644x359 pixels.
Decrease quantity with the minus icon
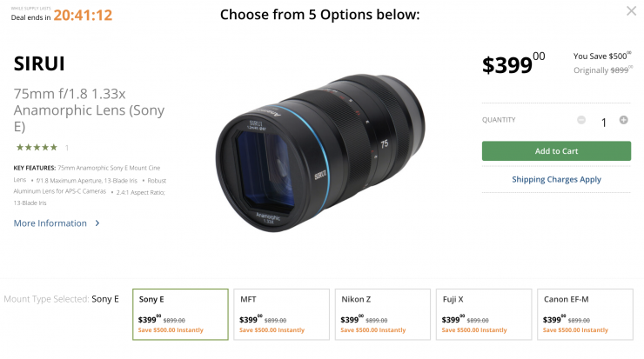coord(580,120)
